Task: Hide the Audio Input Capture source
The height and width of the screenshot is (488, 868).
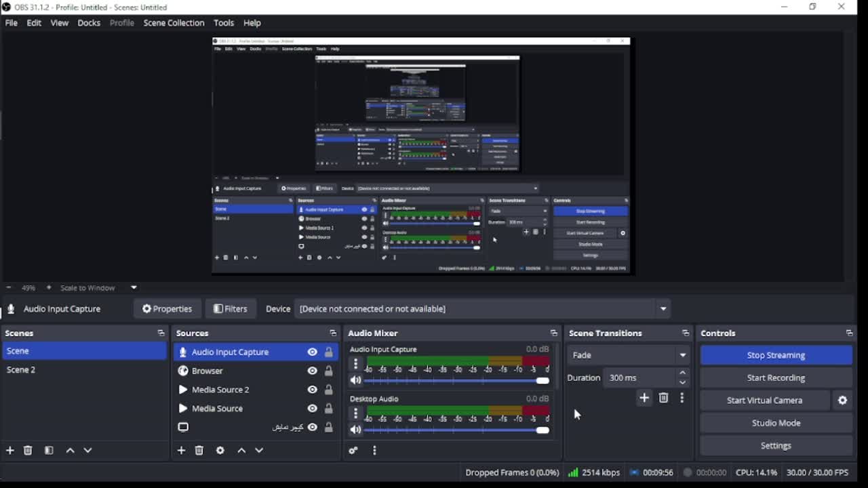Action: click(x=312, y=352)
